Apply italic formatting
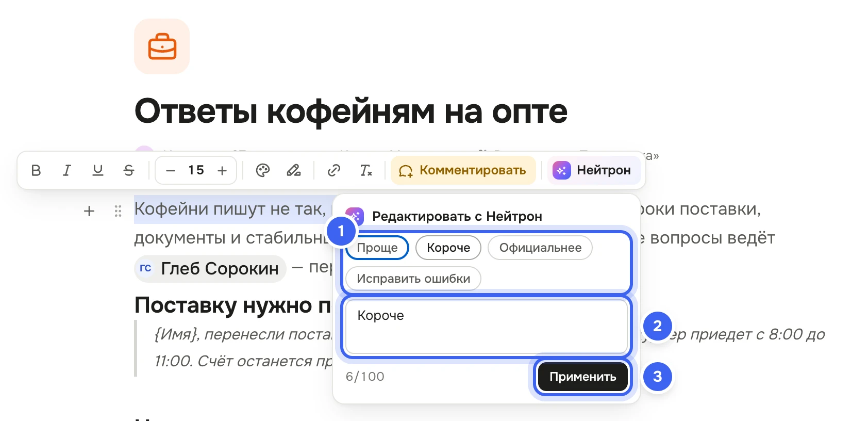The image size is (868, 421). (67, 170)
